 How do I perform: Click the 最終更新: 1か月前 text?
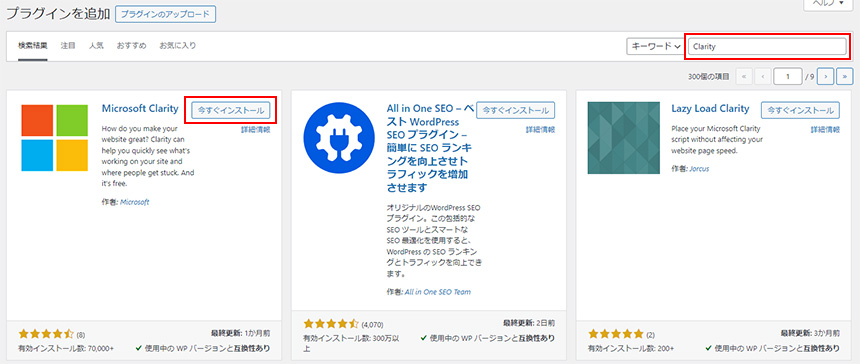click(241, 333)
